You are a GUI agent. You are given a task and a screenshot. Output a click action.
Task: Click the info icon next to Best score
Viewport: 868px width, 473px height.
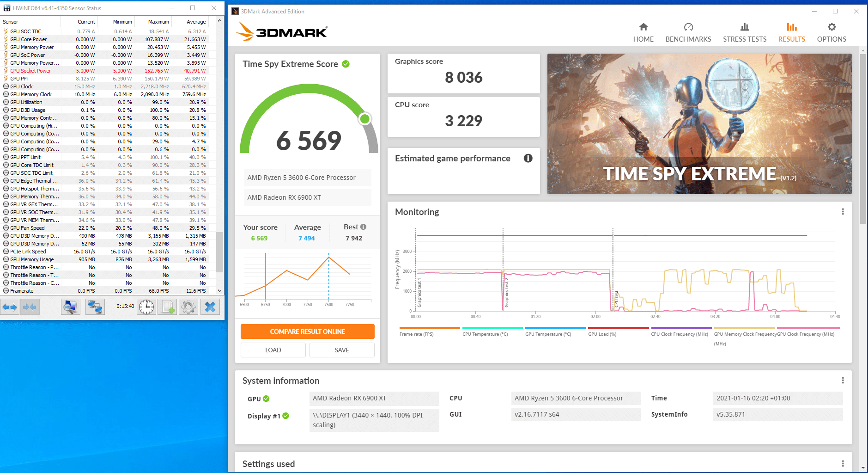point(363,227)
